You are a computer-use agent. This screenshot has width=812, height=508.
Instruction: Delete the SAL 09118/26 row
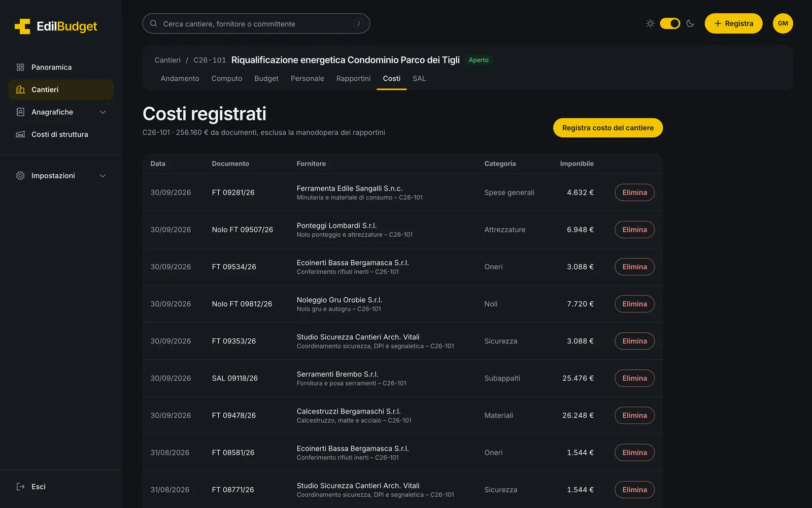[634, 378]
